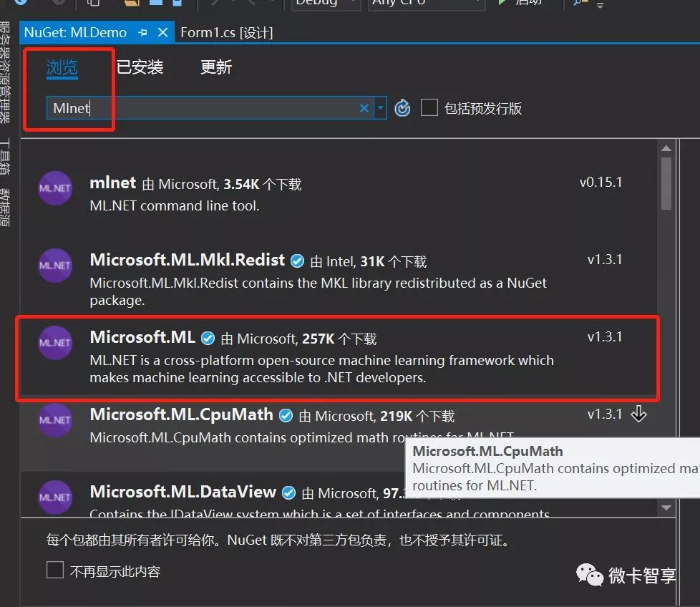Select Microsoft.ML.CpuMath package name

tap(181, 414)
